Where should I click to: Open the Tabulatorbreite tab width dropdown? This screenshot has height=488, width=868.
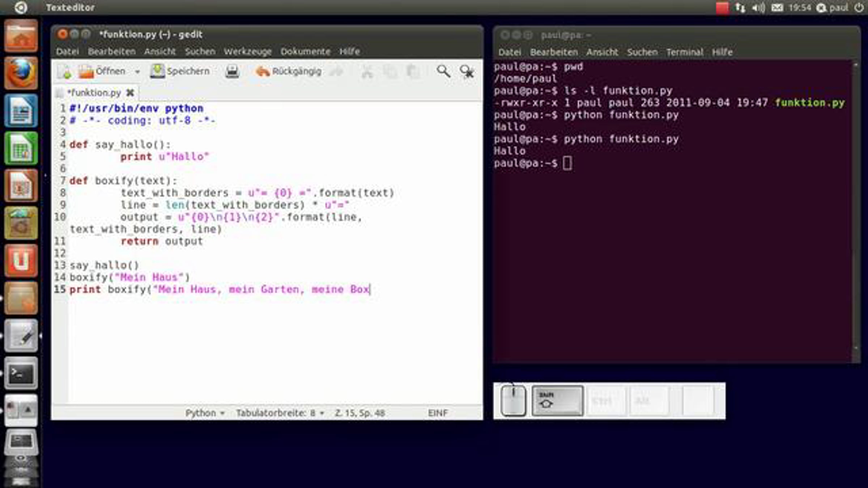tap(280, 413)
